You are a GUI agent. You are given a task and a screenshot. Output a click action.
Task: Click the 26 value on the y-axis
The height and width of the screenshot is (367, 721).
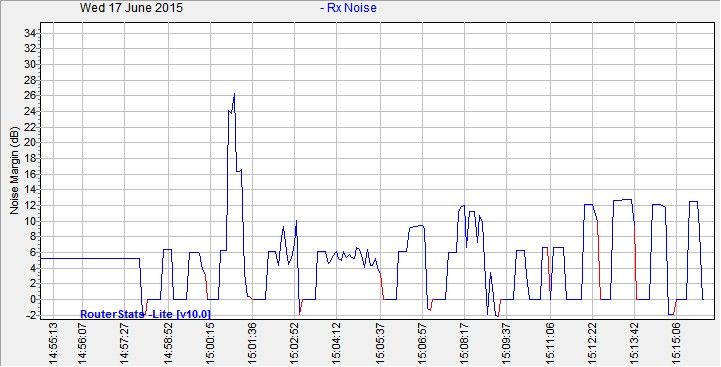[x=30, y=96]
